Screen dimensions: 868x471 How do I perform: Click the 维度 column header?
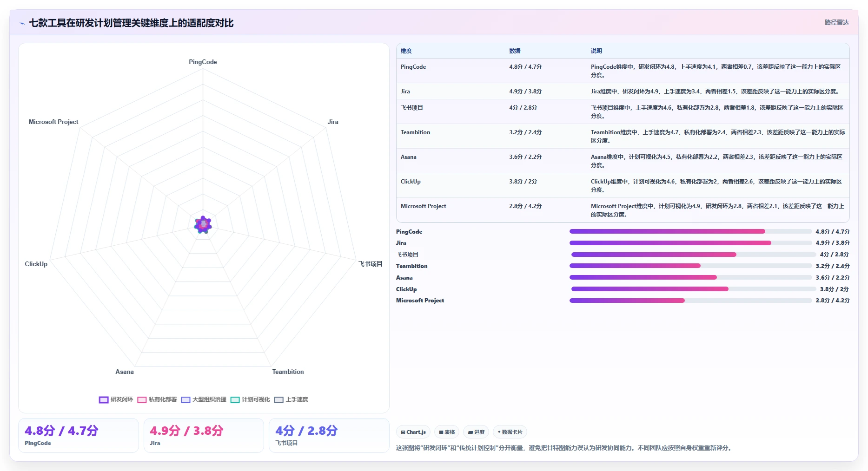coord(406,51)
